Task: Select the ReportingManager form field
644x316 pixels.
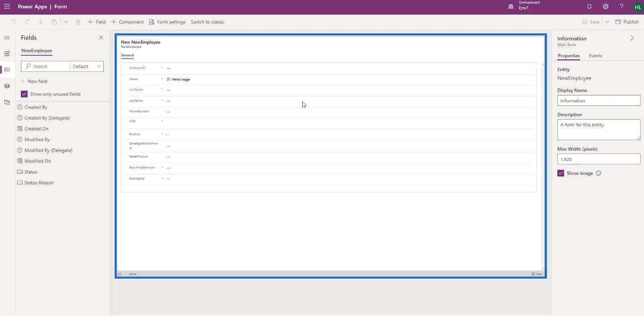Action: [329, 167]
